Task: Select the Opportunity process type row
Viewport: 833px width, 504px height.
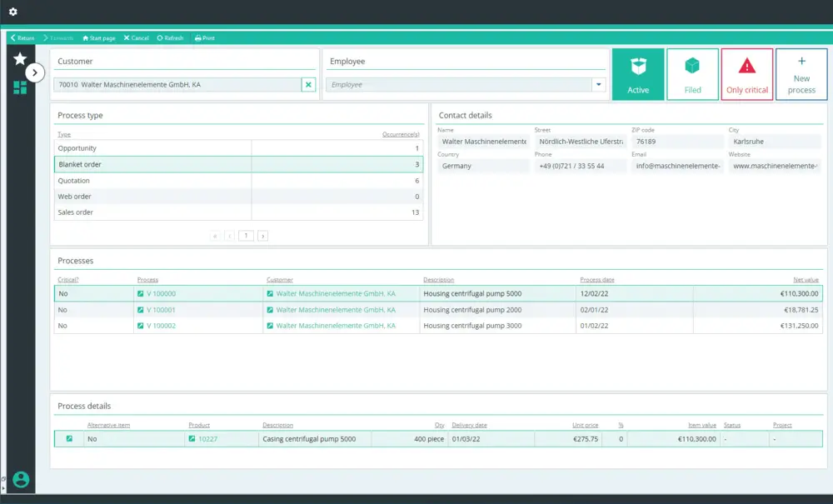Action: pos(238,148)
